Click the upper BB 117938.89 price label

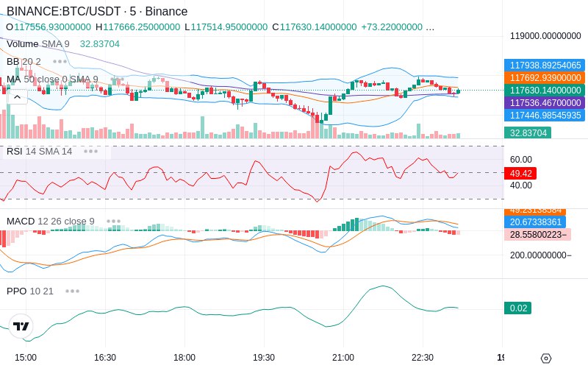click(x=545, y=65)
